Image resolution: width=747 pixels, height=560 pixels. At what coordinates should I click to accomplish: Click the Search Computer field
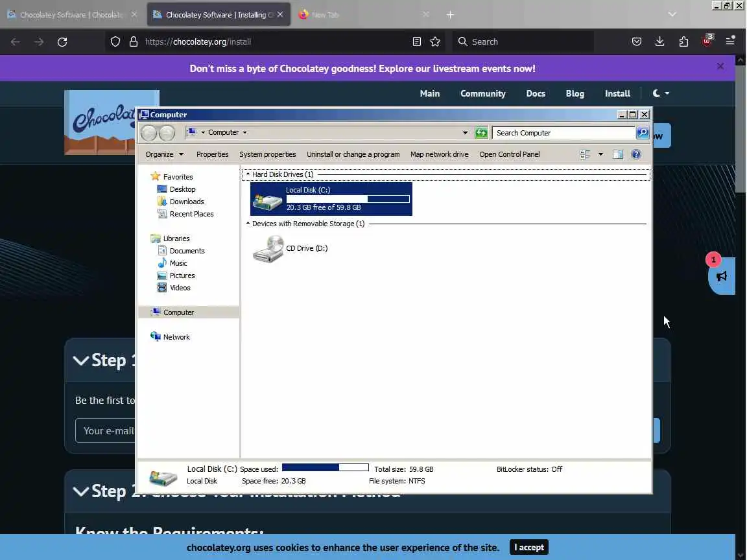point(563,133)
